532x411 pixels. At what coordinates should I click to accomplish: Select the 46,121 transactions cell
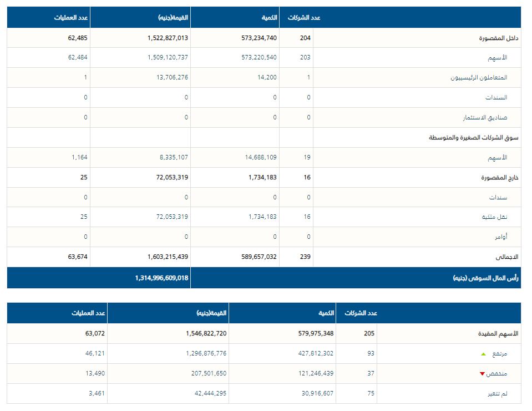pos(94,353)
